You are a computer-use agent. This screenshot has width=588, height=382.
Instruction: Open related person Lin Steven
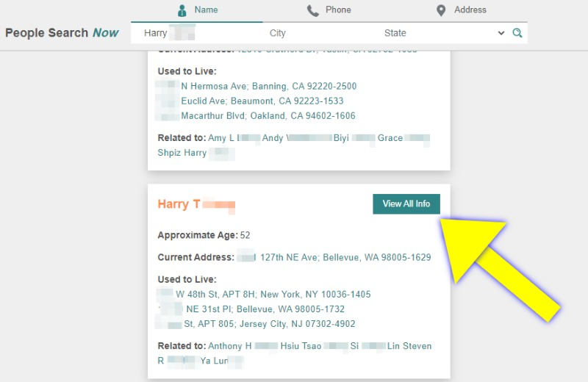409,346
